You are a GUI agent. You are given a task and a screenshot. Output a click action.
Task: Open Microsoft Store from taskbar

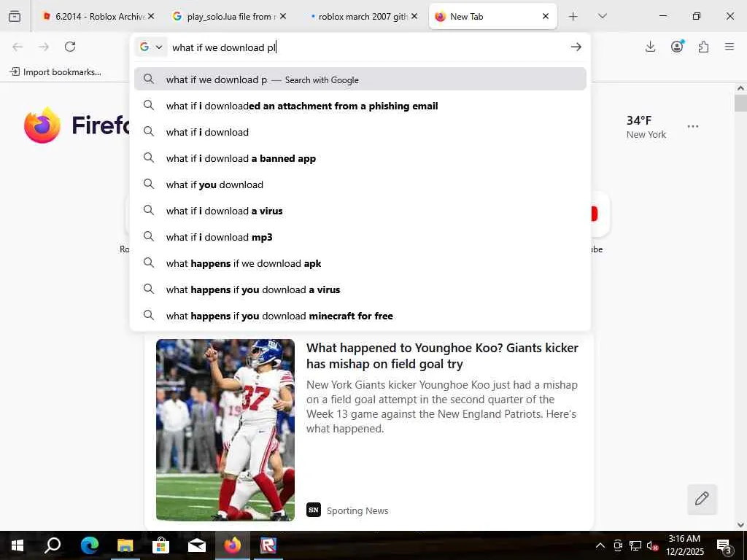[x=160, y=545]
